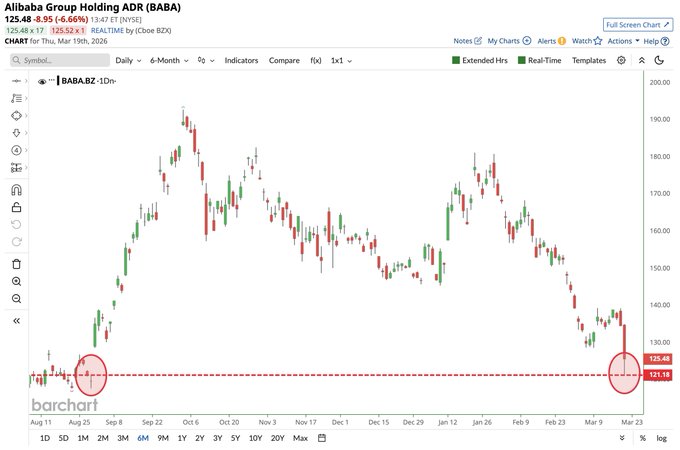Select the 1D time range
Viewport: 680px width, 450px height.
pyautogui.click(x=45, y=438)
